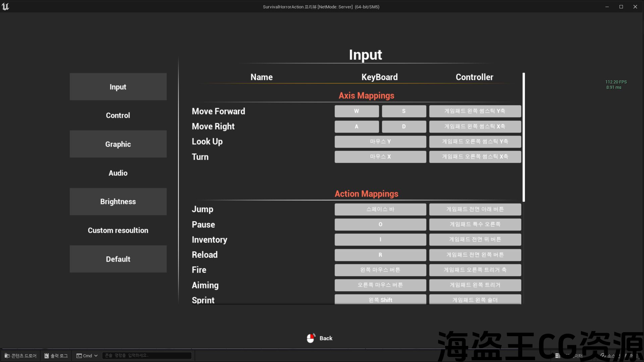Change Look Up keyboard binding 마우스 Y

pos(380,141)
